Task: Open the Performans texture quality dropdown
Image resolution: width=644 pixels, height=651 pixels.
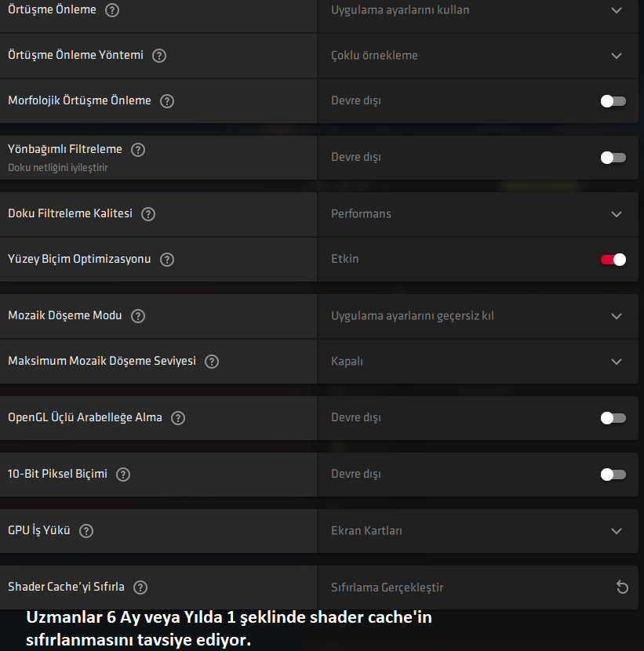Action: [478, 214]
